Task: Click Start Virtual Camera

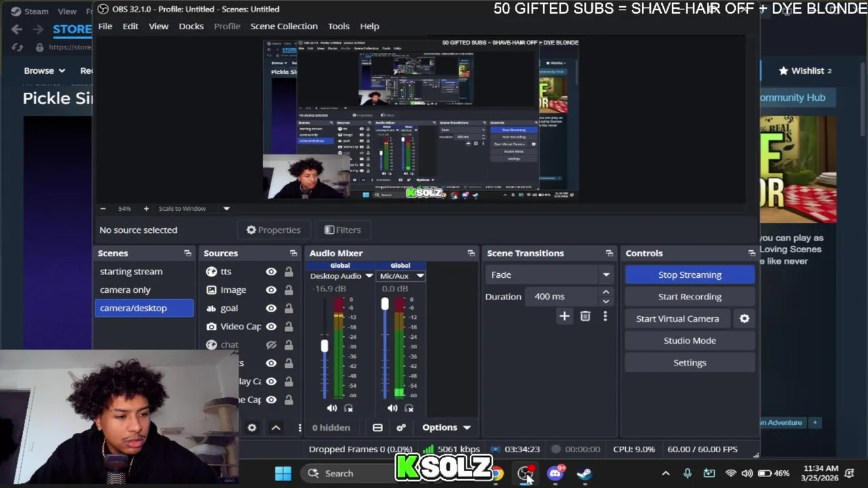Action: click(677, 319)
